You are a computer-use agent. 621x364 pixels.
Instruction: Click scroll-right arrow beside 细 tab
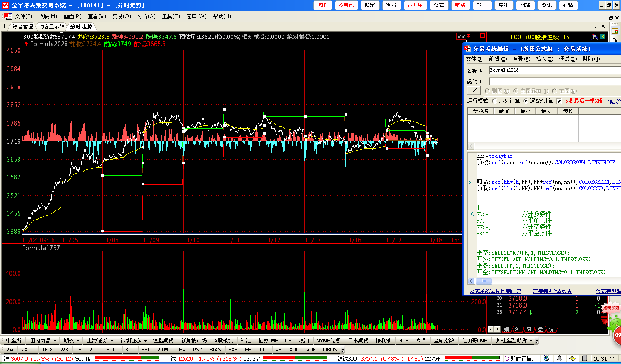point(496,329)
